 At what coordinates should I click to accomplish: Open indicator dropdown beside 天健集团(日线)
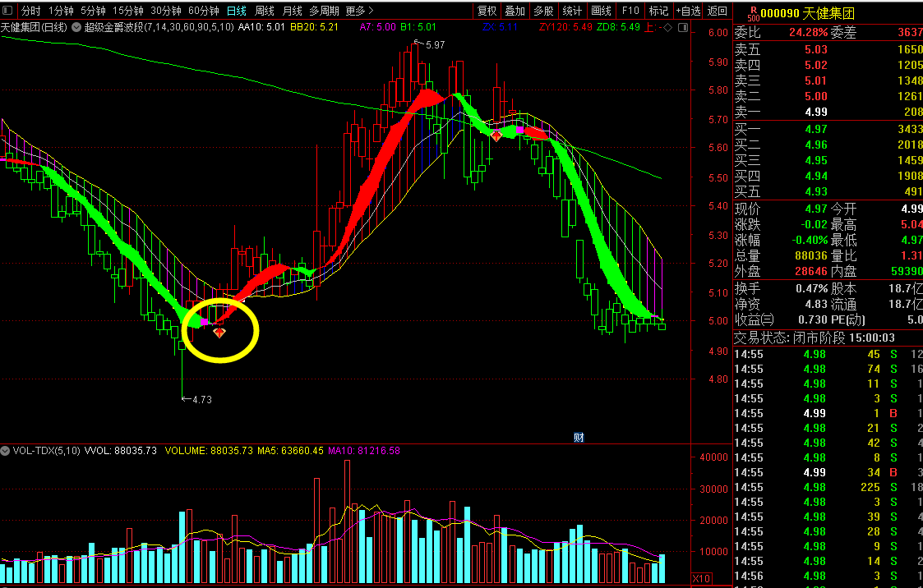pos(76,27)
